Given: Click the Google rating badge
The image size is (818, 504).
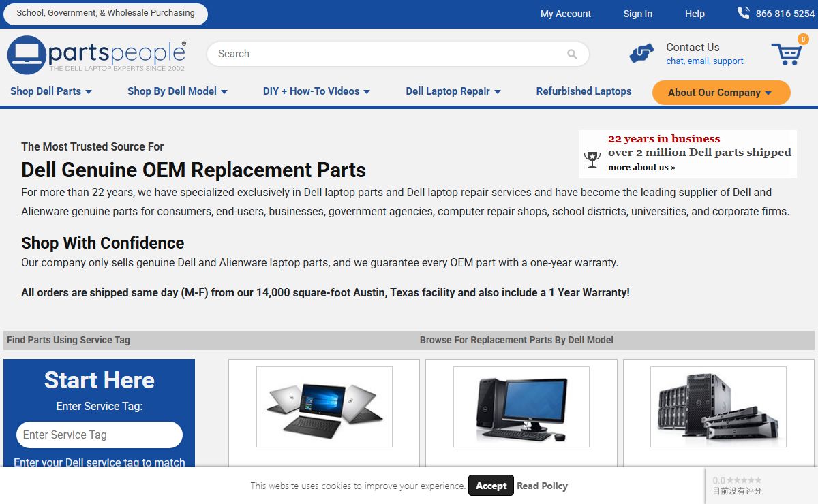Looking at the screenshot, I should [x=761, y=486].
